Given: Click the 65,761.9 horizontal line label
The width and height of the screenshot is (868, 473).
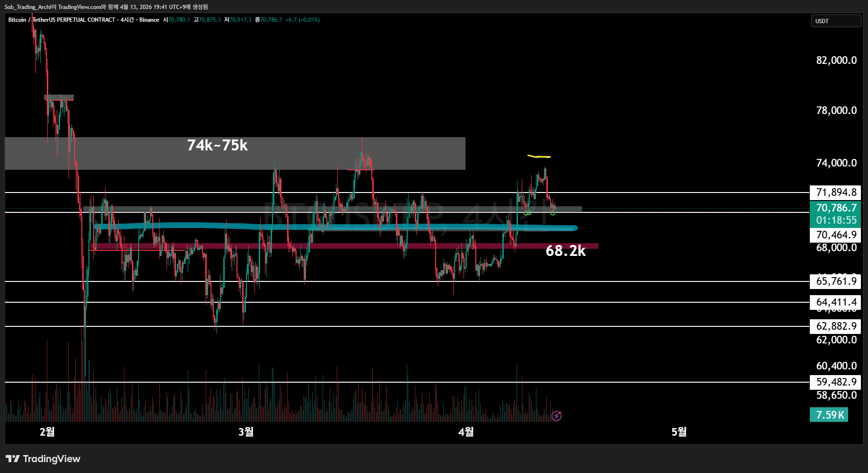Looking at the screenshot, I should tap(836, 281).
